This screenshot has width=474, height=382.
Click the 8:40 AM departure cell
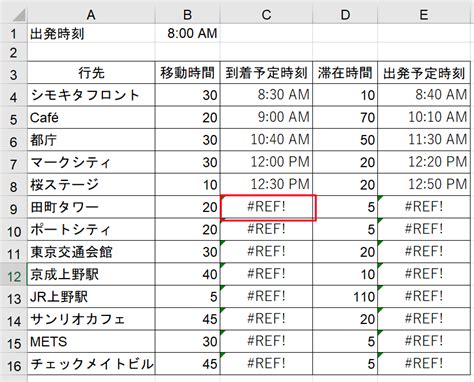pos(424,95)
